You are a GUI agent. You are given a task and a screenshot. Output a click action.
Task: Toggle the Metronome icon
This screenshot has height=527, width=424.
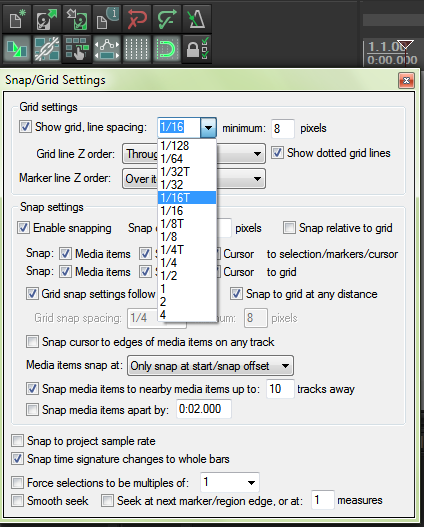196,19
